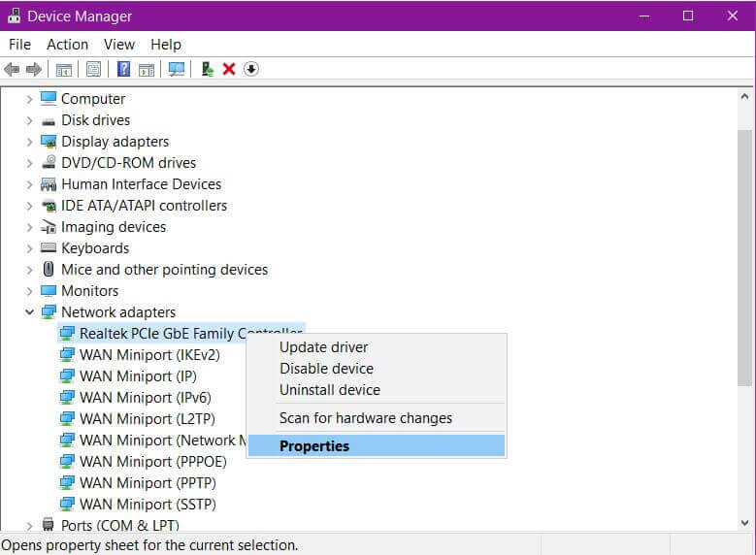Expand the Disk drives node

click(29, 120)
